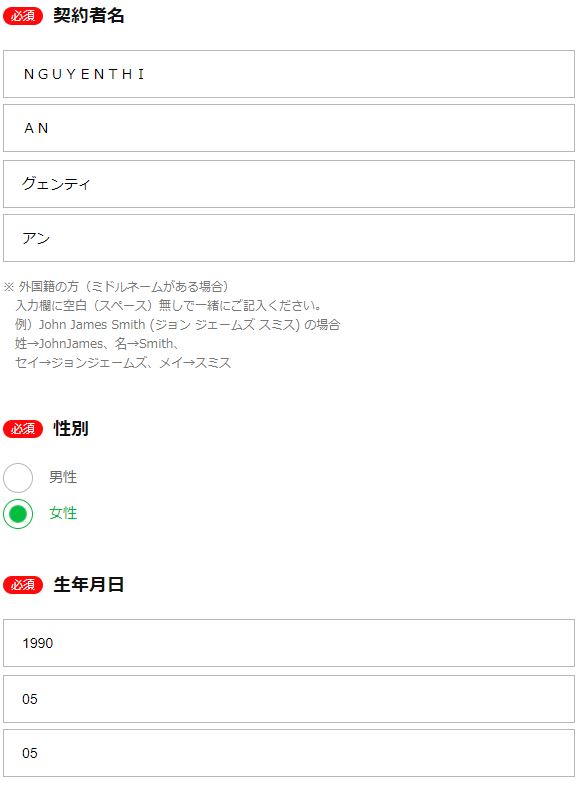The width and height of the screenshot is (580, 786).
Task: Click the 生年月日 section heading
Action: click(x=89, y=584)
